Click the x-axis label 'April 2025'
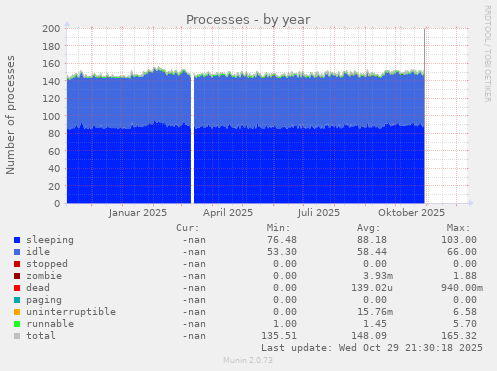The height and width of the screenshot is (371, 497). [228, 213]
